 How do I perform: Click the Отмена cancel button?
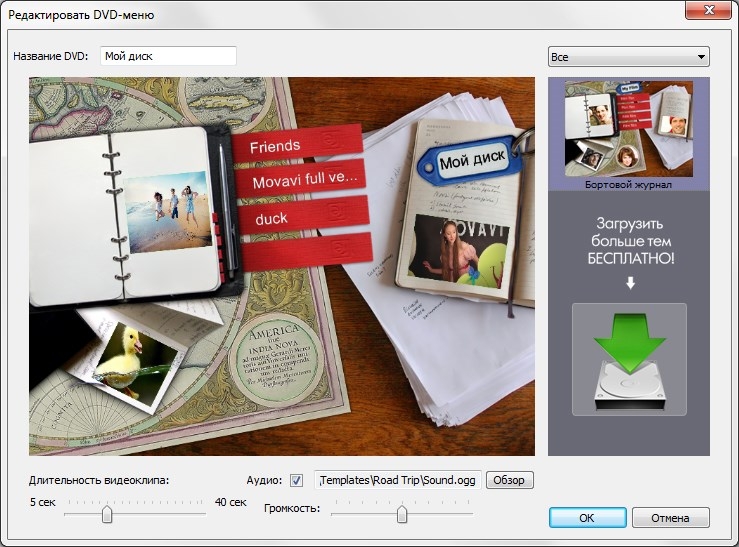(x=670, y=518)
